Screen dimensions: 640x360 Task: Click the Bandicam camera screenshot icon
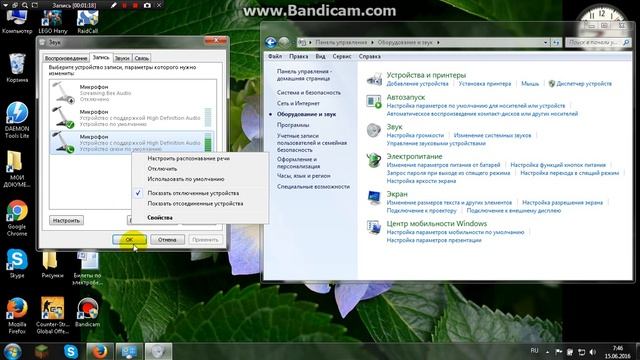pyautogui.click(x=147, y=5)
